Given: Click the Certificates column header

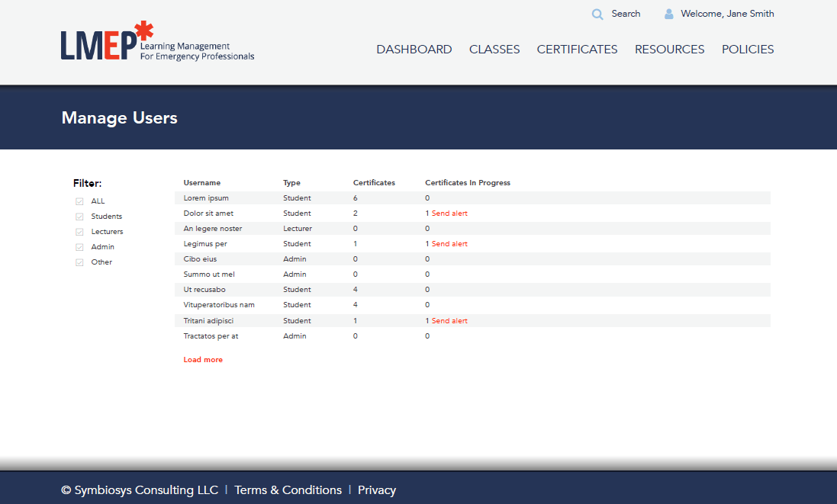Looking at the screenshot, I should (374, 183).
